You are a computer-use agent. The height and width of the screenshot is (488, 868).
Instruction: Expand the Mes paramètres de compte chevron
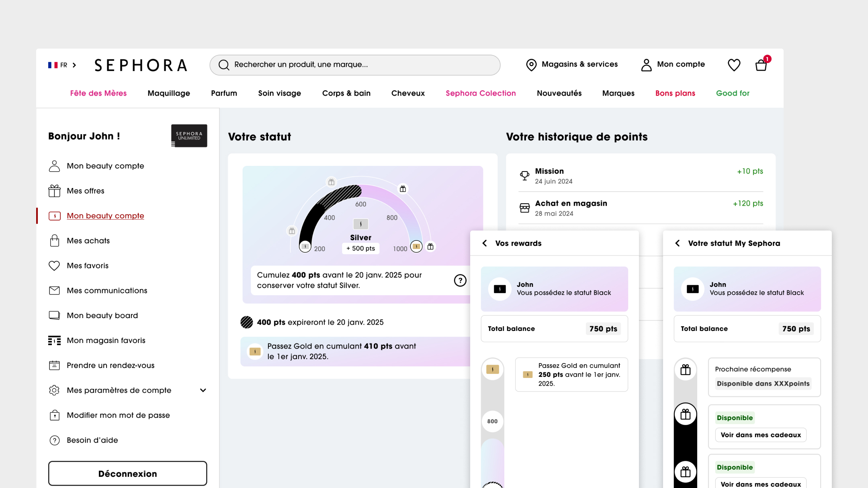(203, 390)
